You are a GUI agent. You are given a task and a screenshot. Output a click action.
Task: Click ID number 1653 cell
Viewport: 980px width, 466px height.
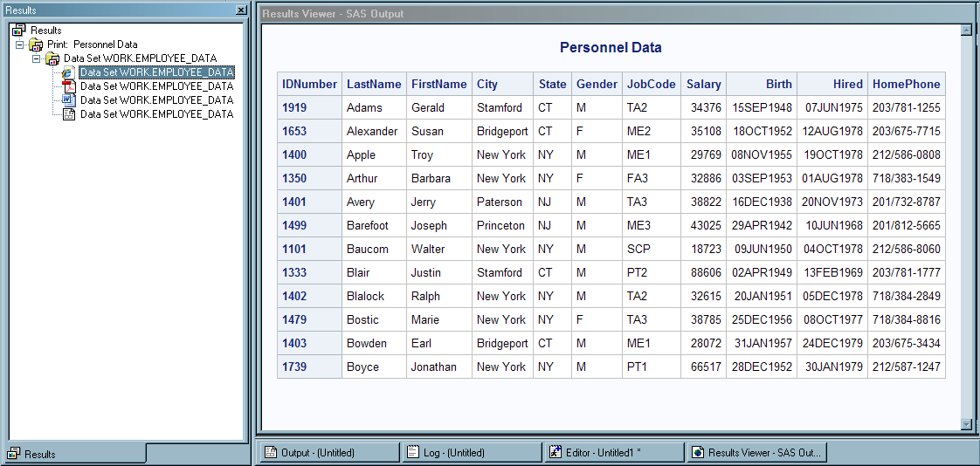click(x=309, y=131)
